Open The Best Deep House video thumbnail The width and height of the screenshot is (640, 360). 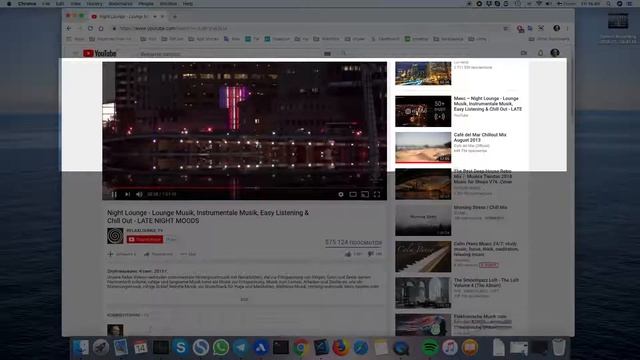[x=423, y=184]
